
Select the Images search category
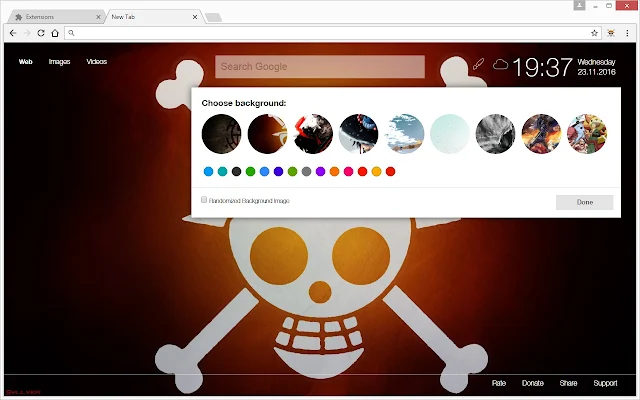59,62
